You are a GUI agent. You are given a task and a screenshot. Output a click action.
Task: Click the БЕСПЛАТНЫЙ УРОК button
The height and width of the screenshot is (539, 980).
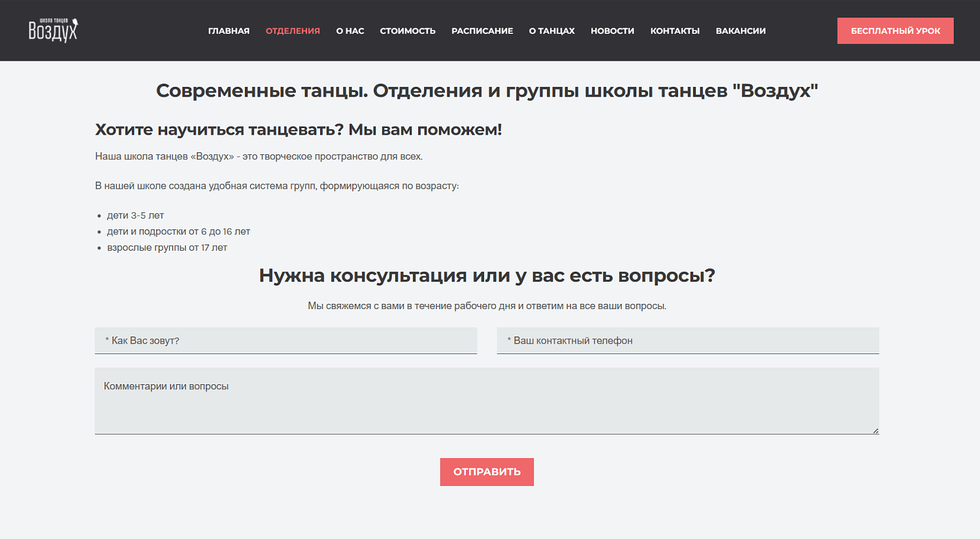[x=895, y=30]
